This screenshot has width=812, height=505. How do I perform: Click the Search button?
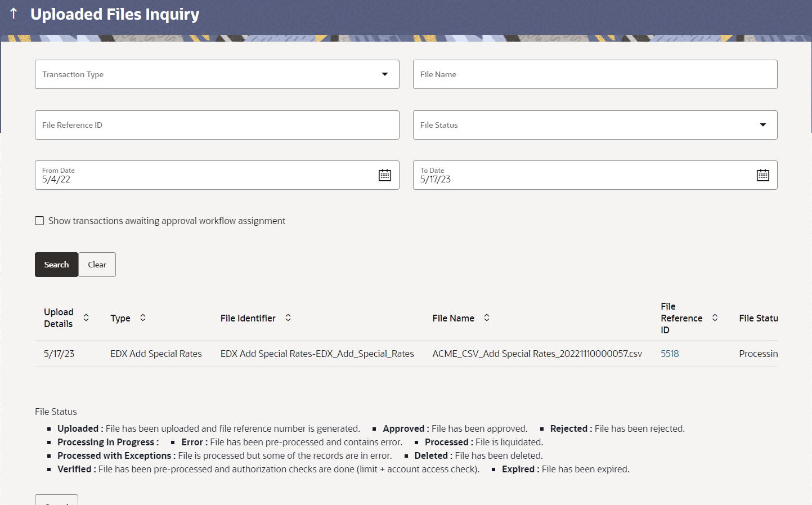pyautogui.click(x=56, y=264)
